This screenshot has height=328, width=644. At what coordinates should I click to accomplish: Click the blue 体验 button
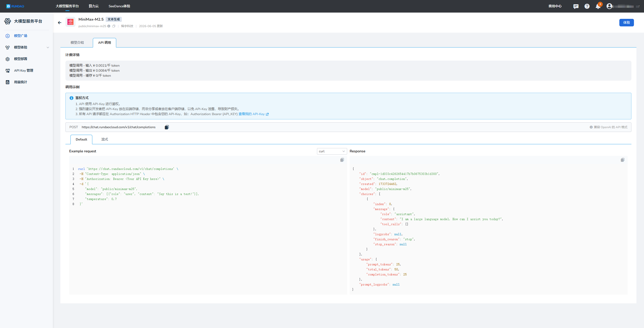(626, 23)
